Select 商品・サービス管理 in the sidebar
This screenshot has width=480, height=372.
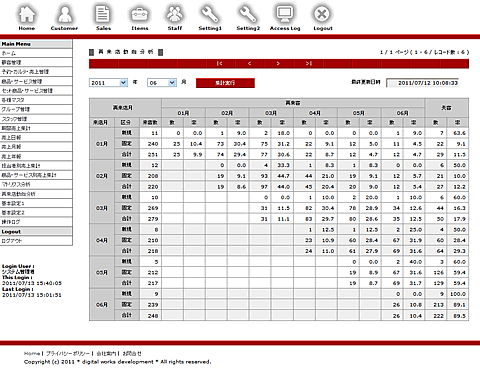coord(36,81)
